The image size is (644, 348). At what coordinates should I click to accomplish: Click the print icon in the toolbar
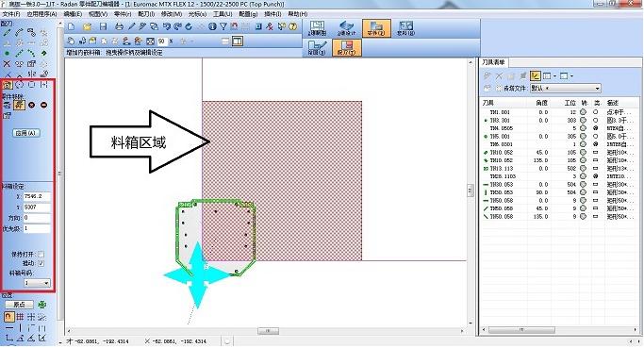(119, 26)
